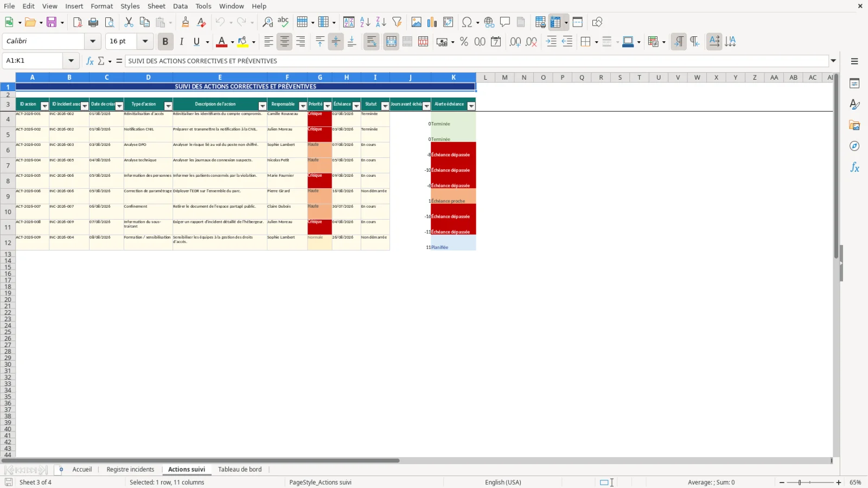Toggle Center Vertically alignment

click(x=336, y=42)
